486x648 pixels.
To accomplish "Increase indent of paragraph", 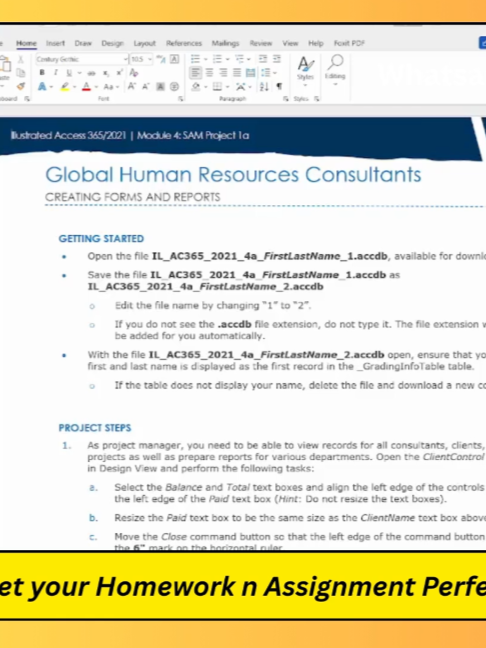I will [277, 59].
